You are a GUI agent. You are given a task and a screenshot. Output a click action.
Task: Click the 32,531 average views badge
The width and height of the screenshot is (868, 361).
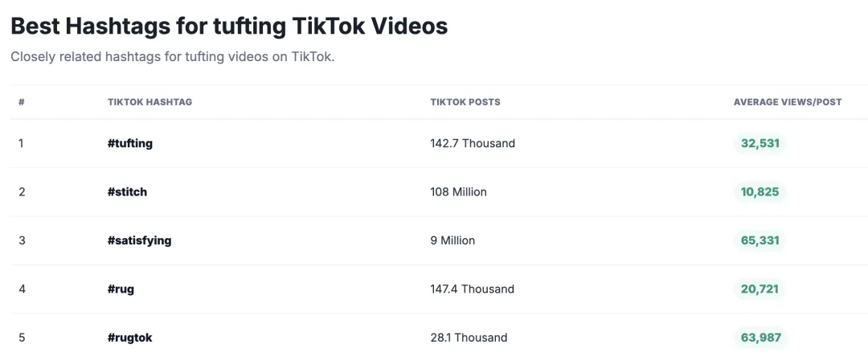(x=760, y=143)
